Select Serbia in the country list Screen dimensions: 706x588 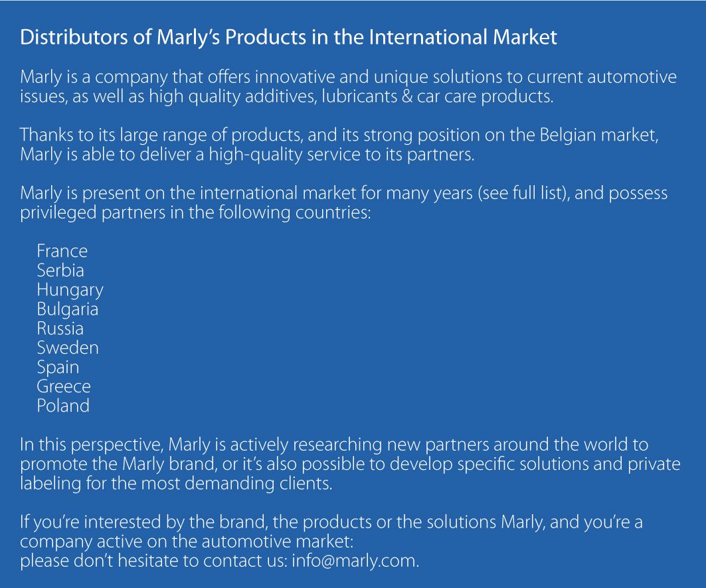[x=60, y=270]
